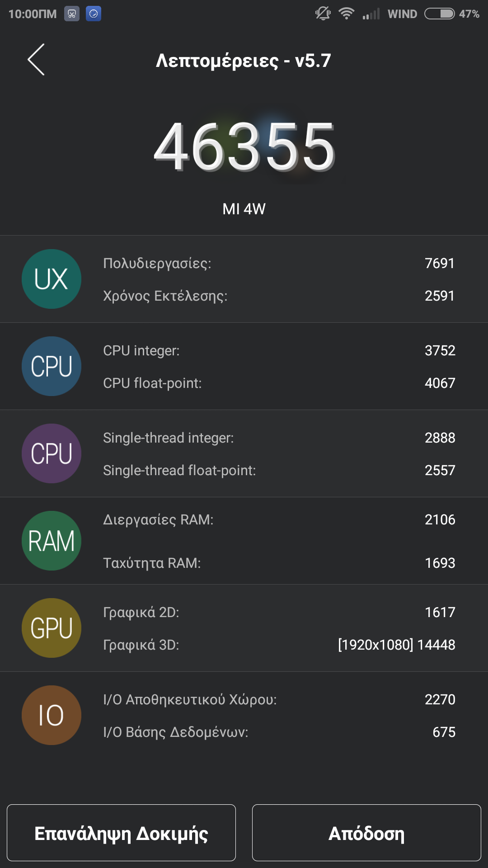The width and height of the screenshot is (488, 868).
Task: Select the Γραφικά 3D score row
Action: 278,645
